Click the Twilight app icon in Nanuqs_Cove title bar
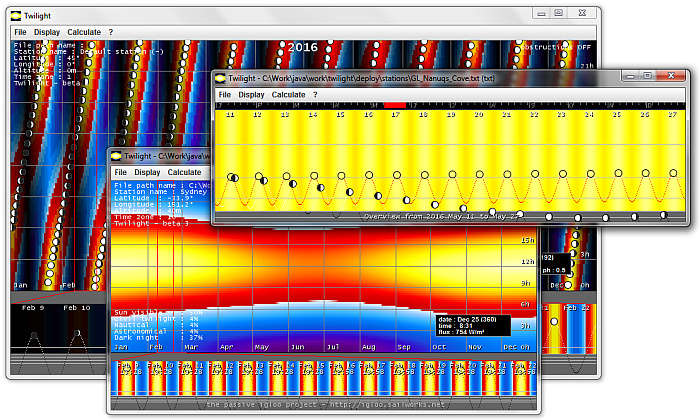 [219, 77]
